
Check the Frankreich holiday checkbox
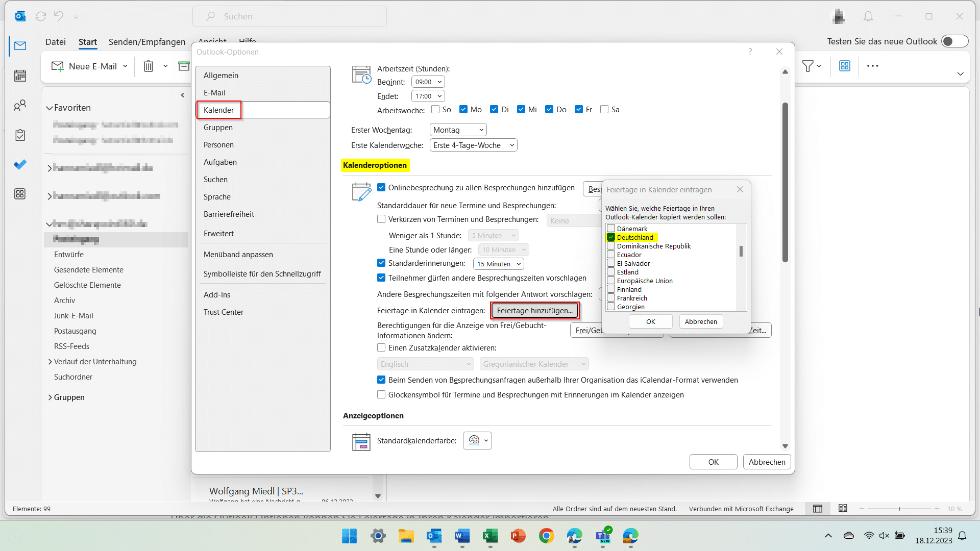tap(611, 298)
